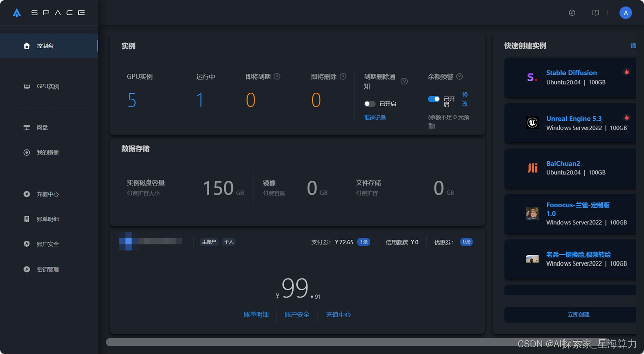Click the SPACE logo icon
Screen dimensions: 644x354
coord(17,13)
